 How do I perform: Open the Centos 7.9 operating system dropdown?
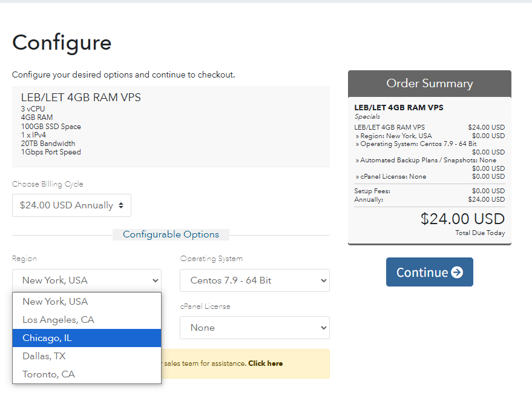click(x=254, y=280)
